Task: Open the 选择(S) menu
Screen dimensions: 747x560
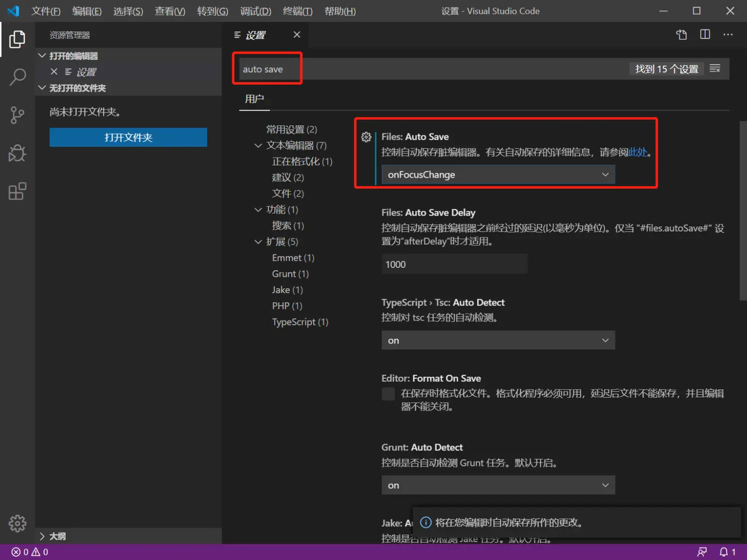Action: click(x=128, y=11)
